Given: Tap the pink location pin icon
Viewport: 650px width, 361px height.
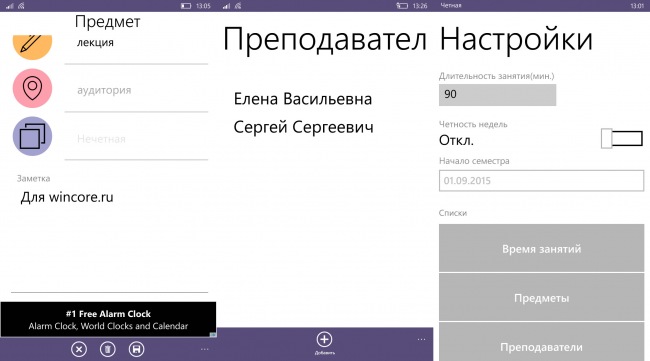Looking at the screenshot, I should click(x=32, y=88).
